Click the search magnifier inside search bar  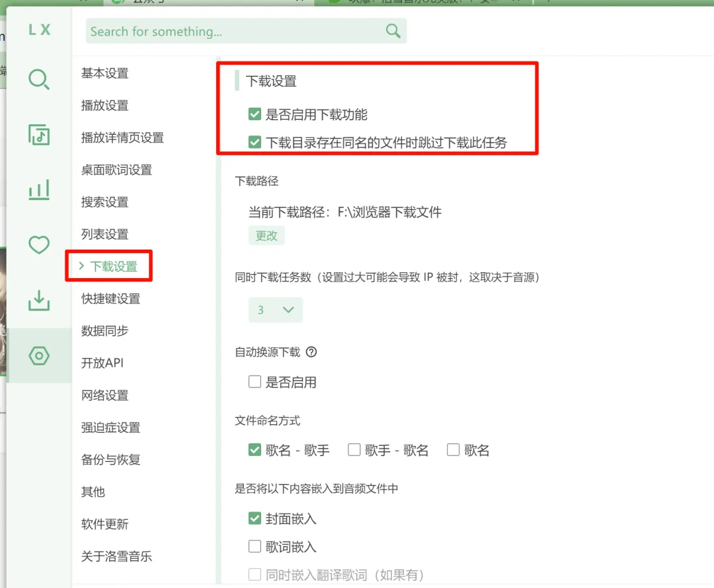pyautogui.click(x=393, y=30)
